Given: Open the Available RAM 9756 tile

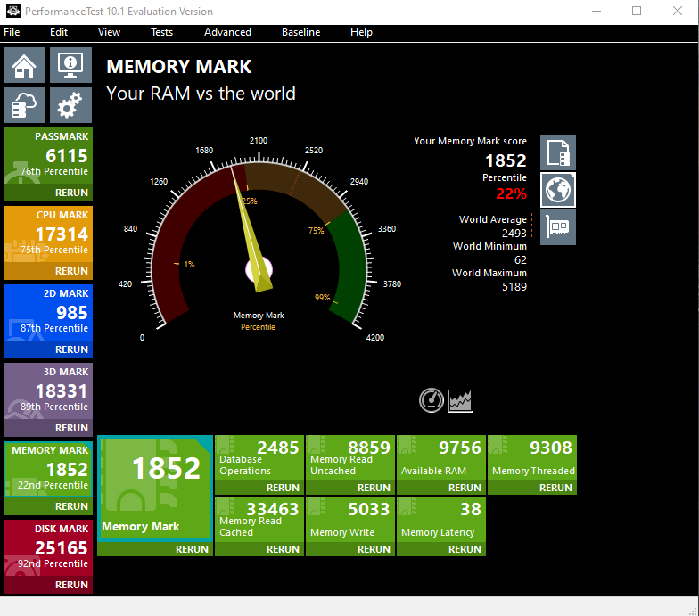Looking at the screenshot, I should pyautogui.click(x=441, y=458).
